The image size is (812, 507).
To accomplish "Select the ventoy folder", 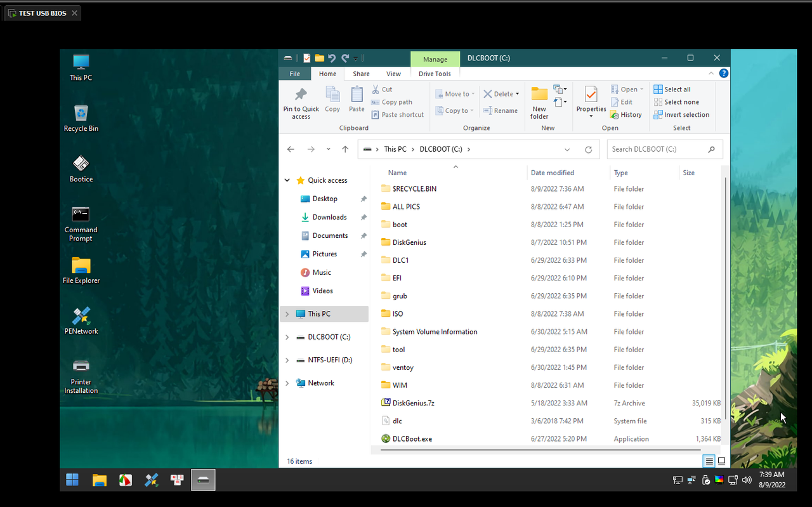I will 403,367.
